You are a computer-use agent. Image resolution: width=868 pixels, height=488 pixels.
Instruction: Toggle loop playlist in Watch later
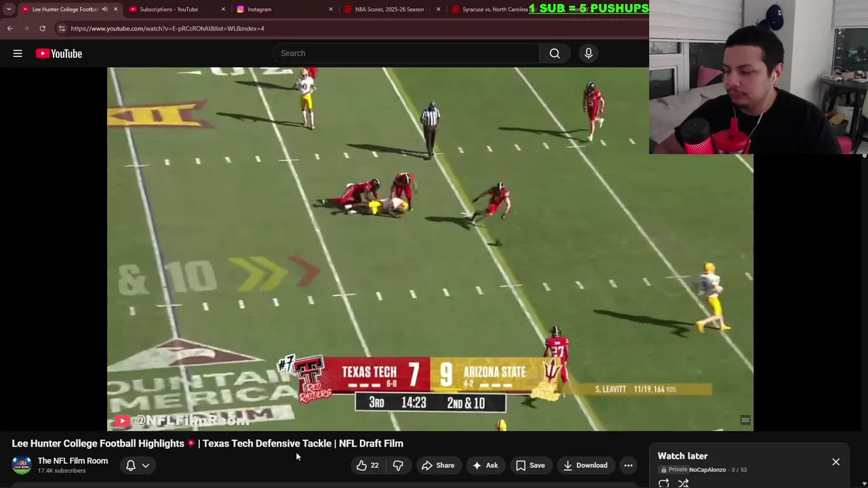point(664,483)
